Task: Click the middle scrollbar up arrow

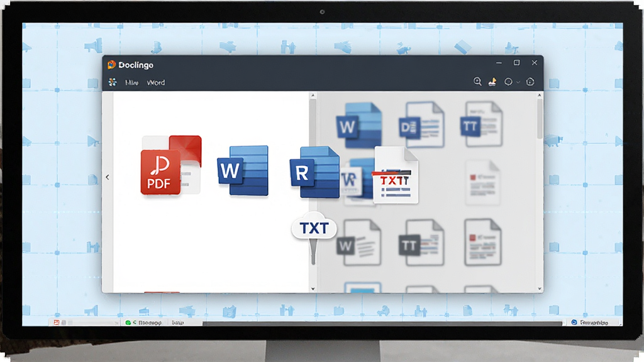Action: (313, 96)
